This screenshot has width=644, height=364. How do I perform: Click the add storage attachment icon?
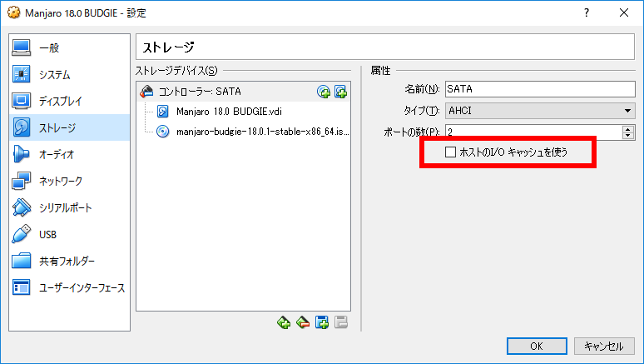[322, 322]
